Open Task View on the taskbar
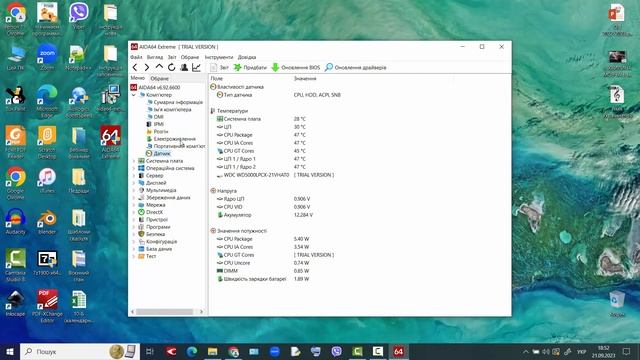640x360 pixels. point(150,351)
